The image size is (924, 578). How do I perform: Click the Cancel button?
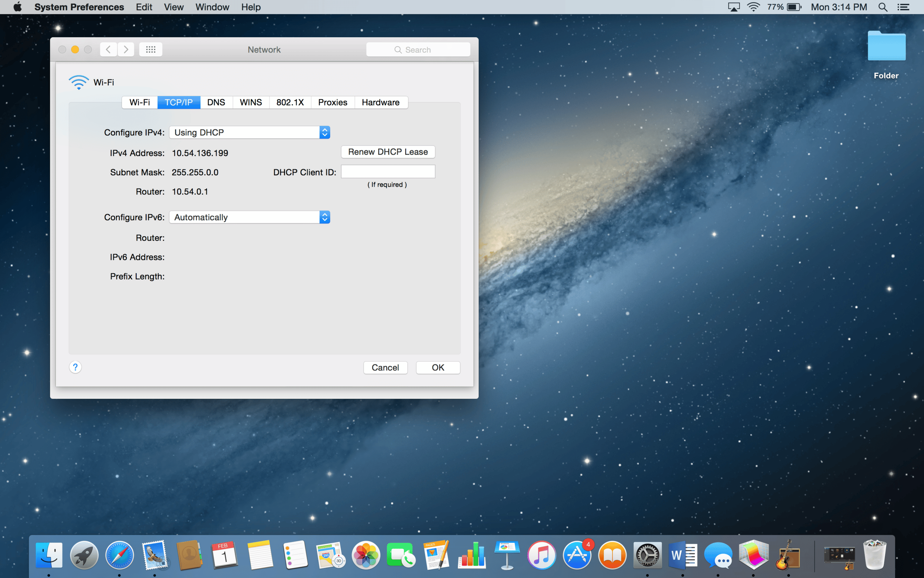pyautogui.click(x=385, y=368)
